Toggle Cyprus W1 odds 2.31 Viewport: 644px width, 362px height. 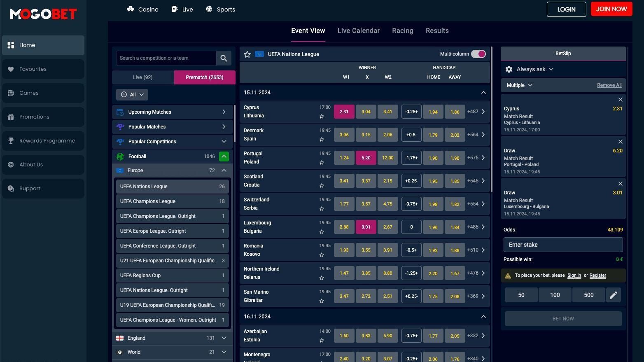(344, 112)
